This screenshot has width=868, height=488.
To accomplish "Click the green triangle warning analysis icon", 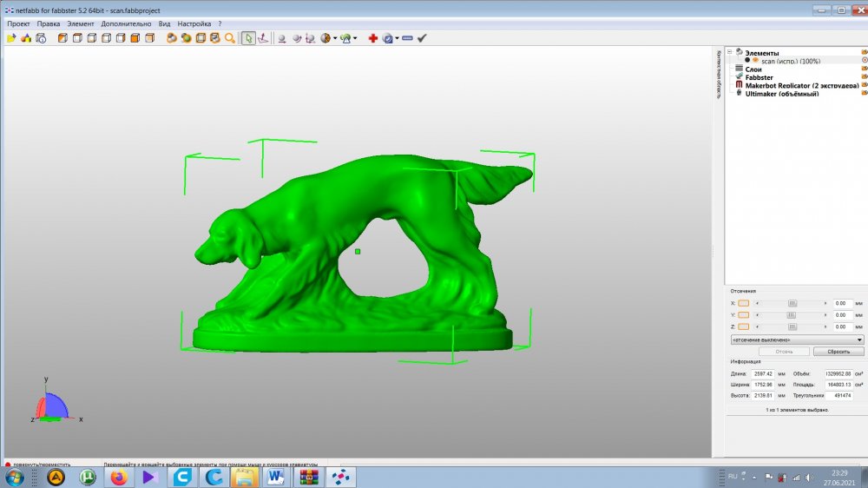I will tap(345, 38).
